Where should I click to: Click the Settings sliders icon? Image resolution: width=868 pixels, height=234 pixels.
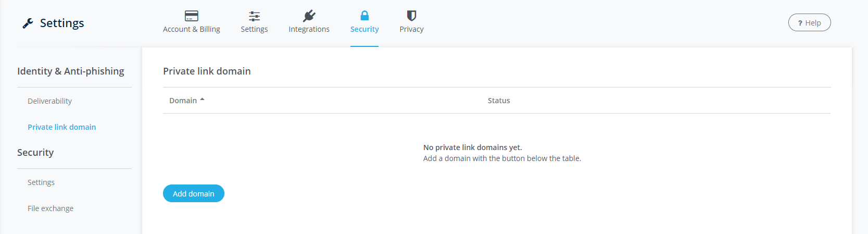click(254, 16)
